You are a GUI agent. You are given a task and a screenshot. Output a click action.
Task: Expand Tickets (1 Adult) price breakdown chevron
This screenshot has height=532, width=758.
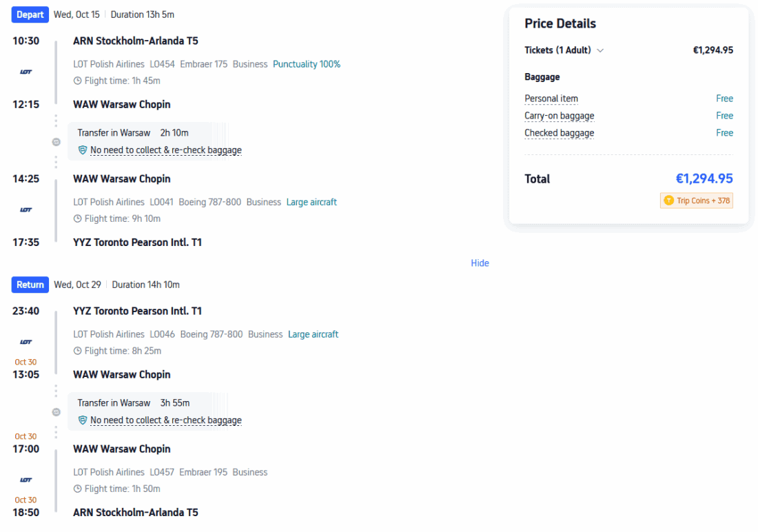click(600, 50)
